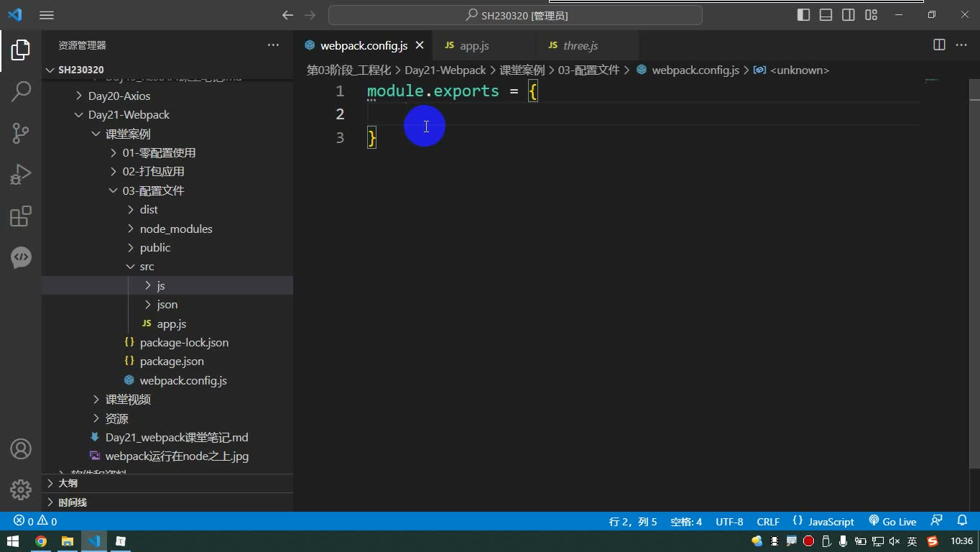Image resolution: width=980 pixels, height=552 pixels.
Task: Change language mode from JavaScript
Action: (x=831, y=521)
